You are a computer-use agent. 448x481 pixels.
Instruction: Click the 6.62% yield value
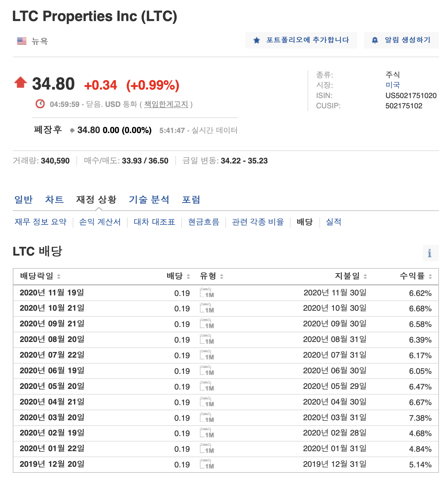coord(420,293)
